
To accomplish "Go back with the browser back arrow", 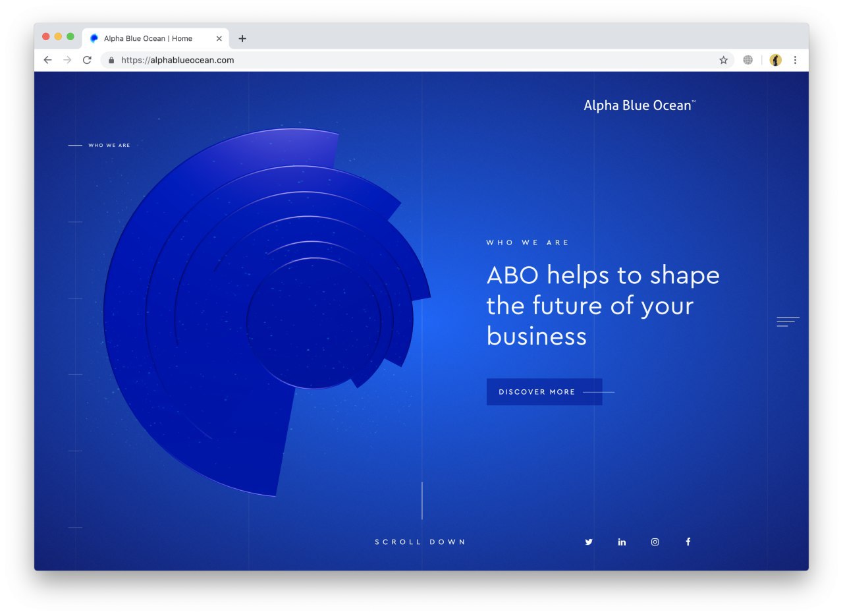I will click(x=47, y=60).
